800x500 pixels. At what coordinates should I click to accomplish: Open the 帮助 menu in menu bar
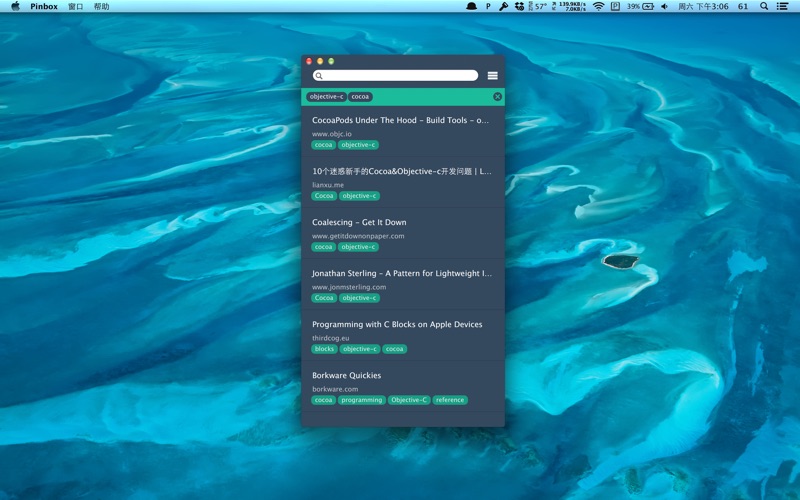click(x=101, y=6)
